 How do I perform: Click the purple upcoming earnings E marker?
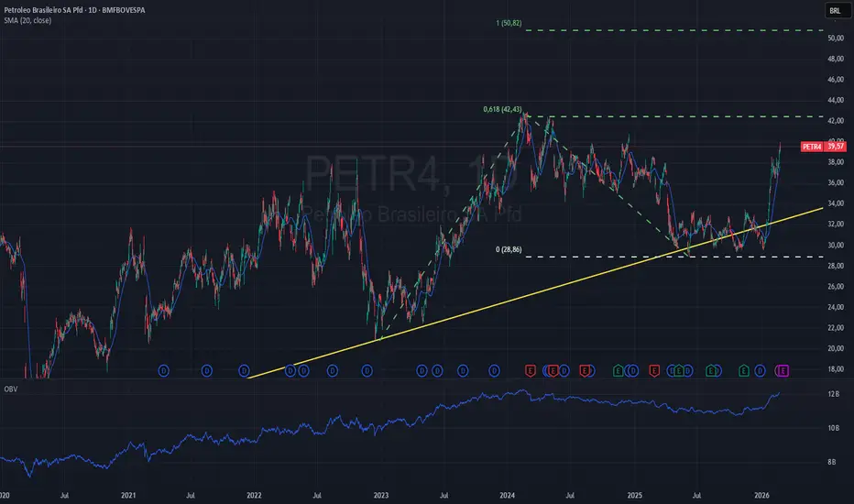coord(783,371)
